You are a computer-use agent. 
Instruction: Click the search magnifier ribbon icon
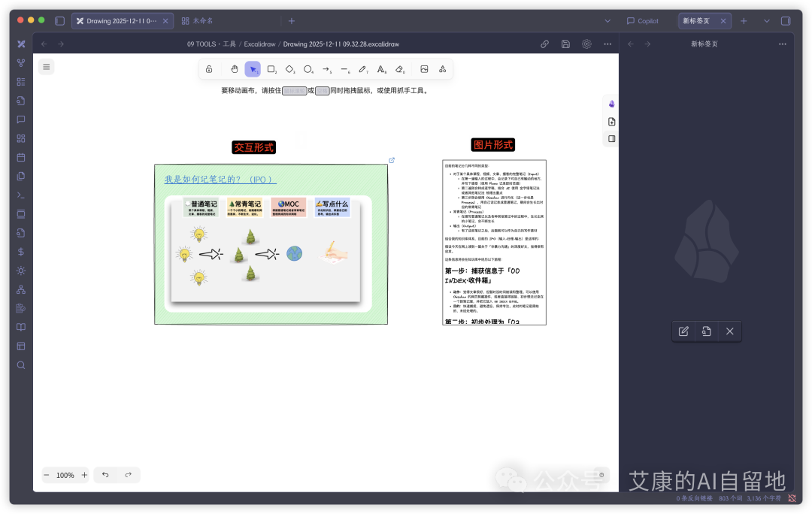[21, 365]
